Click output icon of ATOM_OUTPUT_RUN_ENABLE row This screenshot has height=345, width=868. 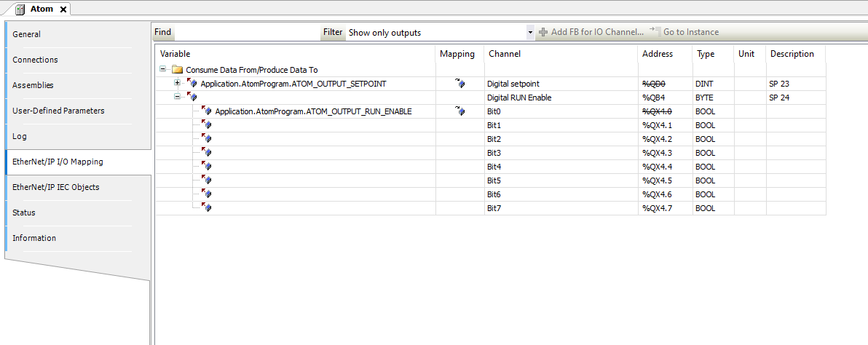coord(206,111)
